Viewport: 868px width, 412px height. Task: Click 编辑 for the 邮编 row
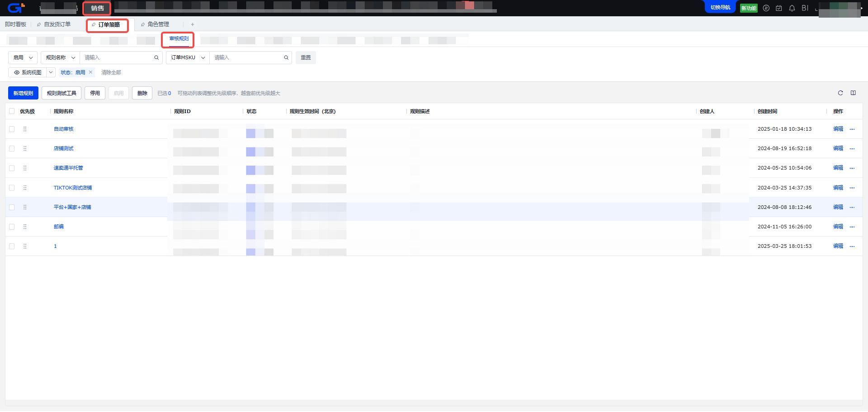pos(838,227)
